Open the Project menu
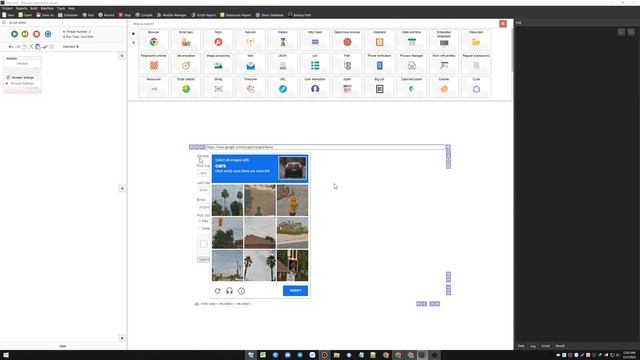Image resolution: width=640 pixels, height=360 pixels. click(7, 8)
